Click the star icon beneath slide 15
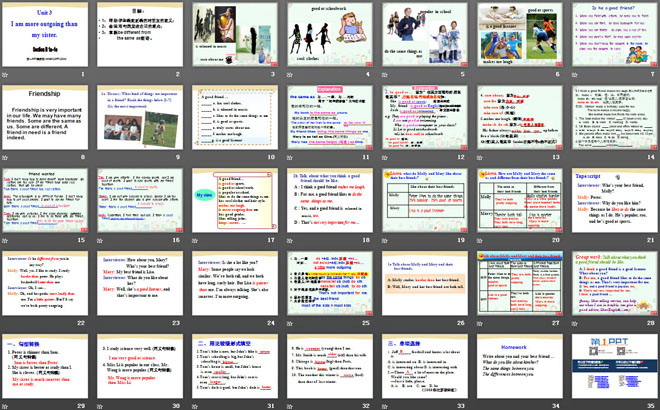 pyautogui.click(x=6, y=240)
